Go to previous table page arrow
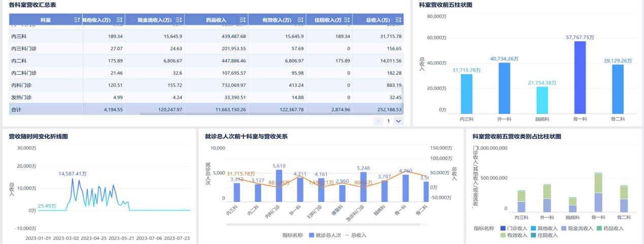 [x=378, y=121]
